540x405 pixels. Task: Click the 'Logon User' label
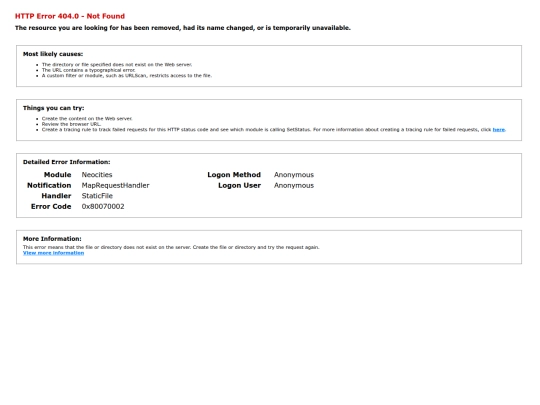coord(239,185)
